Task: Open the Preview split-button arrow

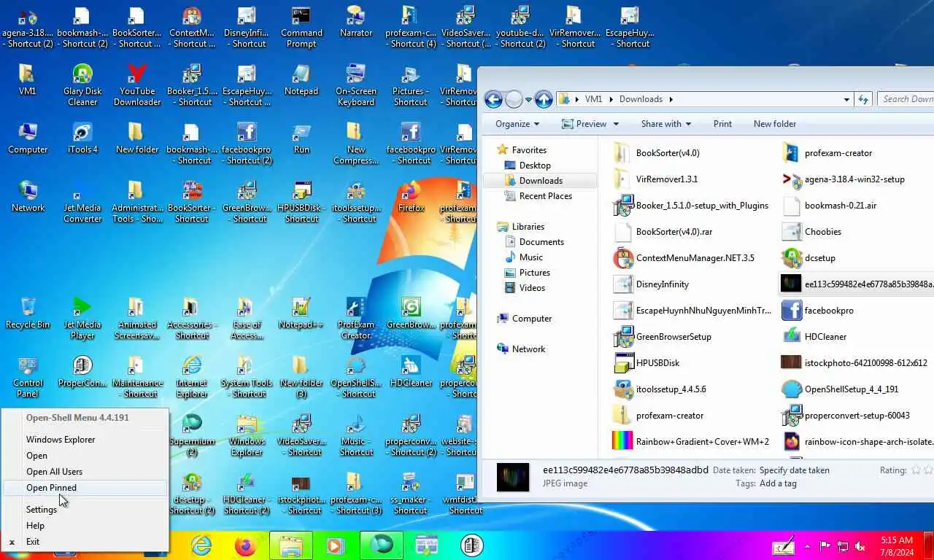Action: click(616, 124)
